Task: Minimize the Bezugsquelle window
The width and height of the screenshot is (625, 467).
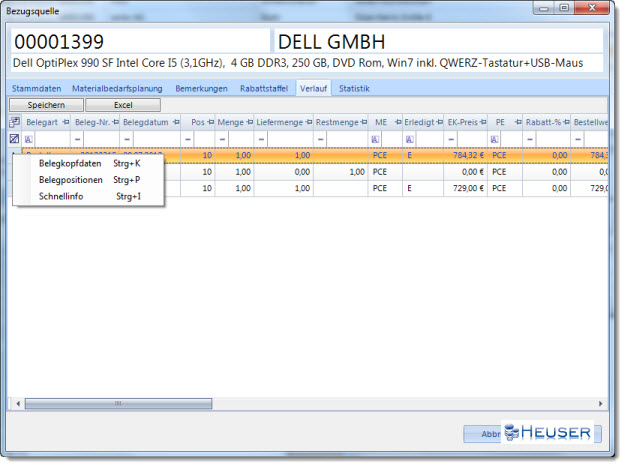Action: pos(544,8)
